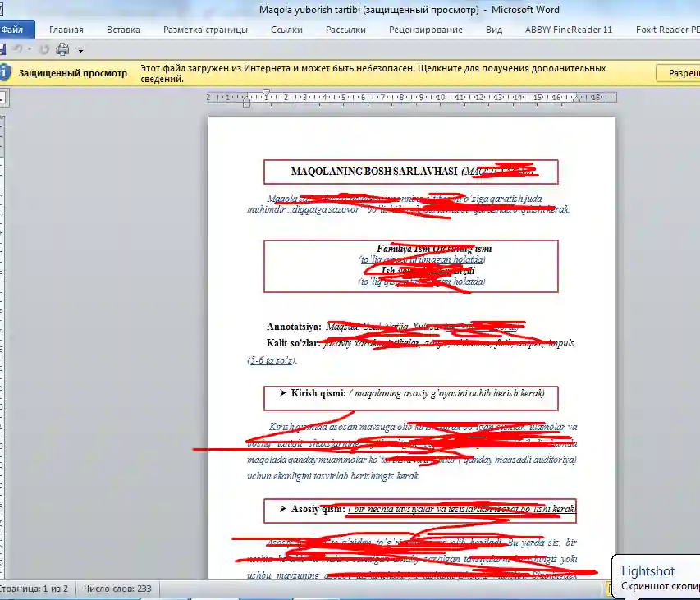Click the quick print printer icon

point(62,49)
